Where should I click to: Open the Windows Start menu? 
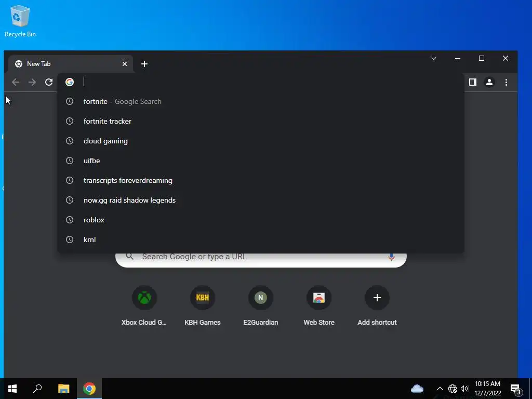click(x=12, y=389)
